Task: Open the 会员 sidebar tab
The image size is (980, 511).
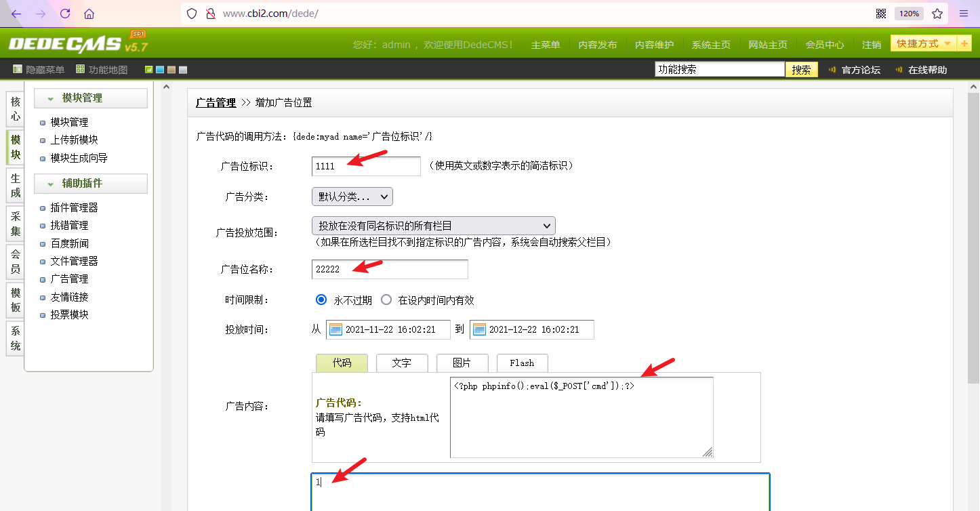Action: (16, 262)
